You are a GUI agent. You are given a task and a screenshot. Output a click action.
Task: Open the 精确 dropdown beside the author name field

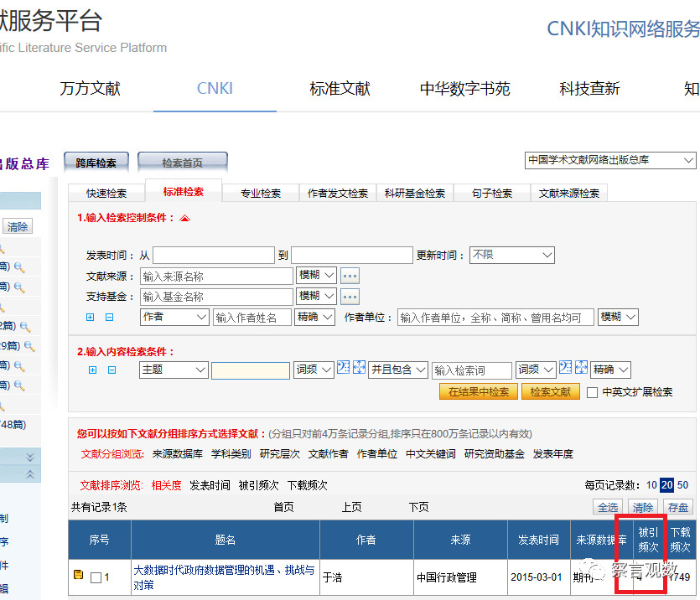314,317
